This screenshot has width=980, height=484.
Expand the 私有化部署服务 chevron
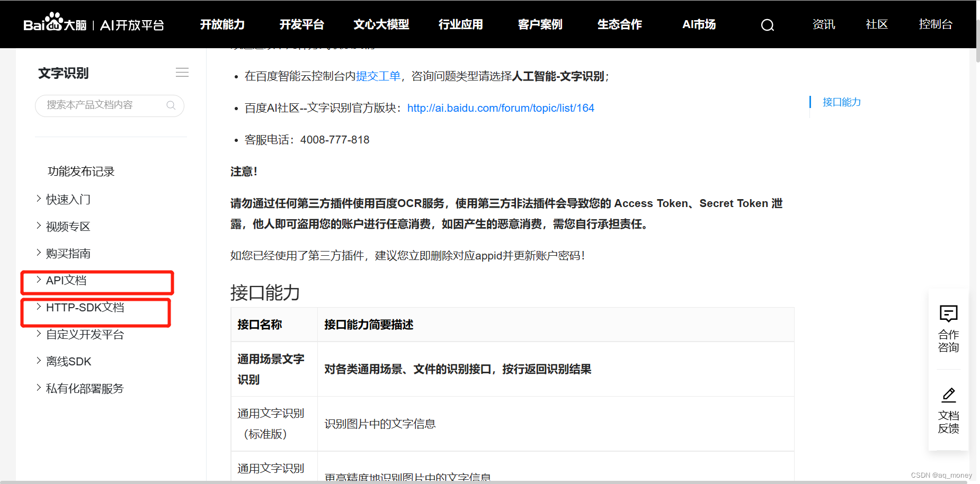tap(39, 388)
